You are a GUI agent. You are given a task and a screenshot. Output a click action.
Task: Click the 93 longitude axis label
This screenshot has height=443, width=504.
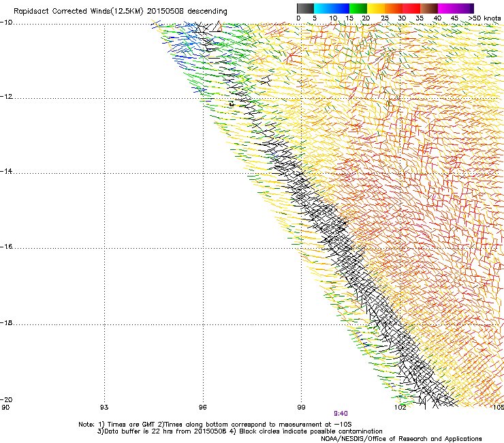[104, 408]
